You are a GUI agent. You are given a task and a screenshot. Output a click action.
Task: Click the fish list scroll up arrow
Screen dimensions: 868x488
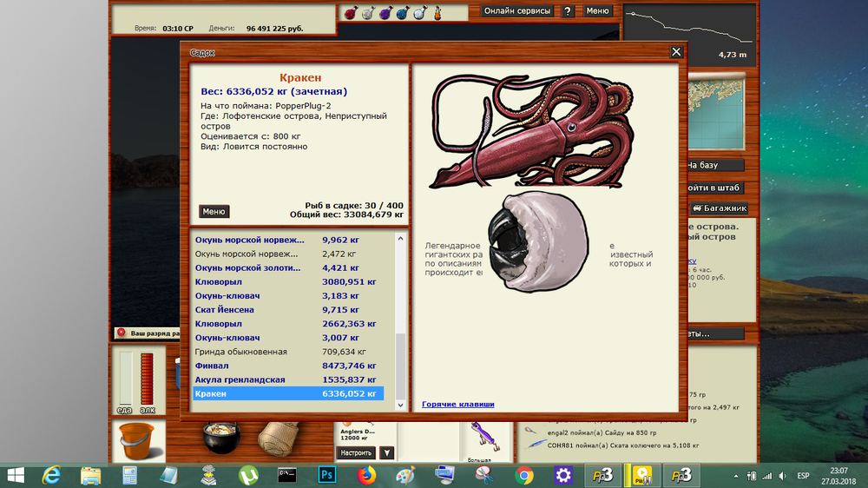(x=400, y=238)
